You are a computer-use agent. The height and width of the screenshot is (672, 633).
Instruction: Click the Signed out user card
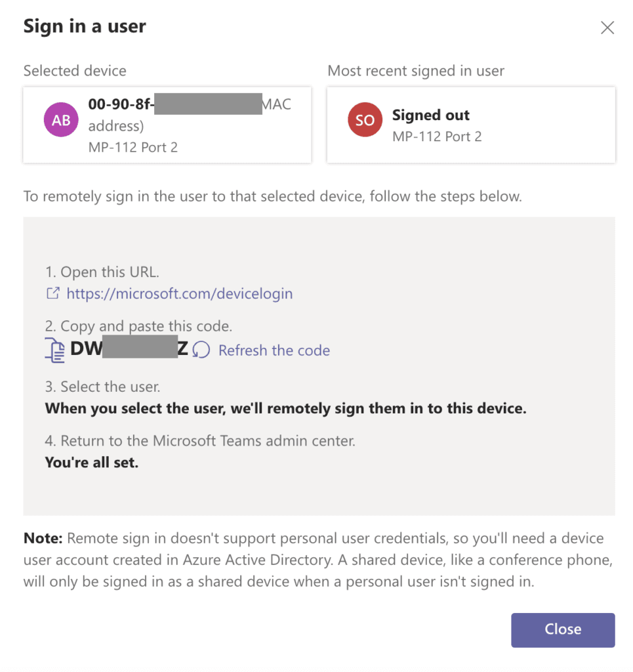point(471,125)
